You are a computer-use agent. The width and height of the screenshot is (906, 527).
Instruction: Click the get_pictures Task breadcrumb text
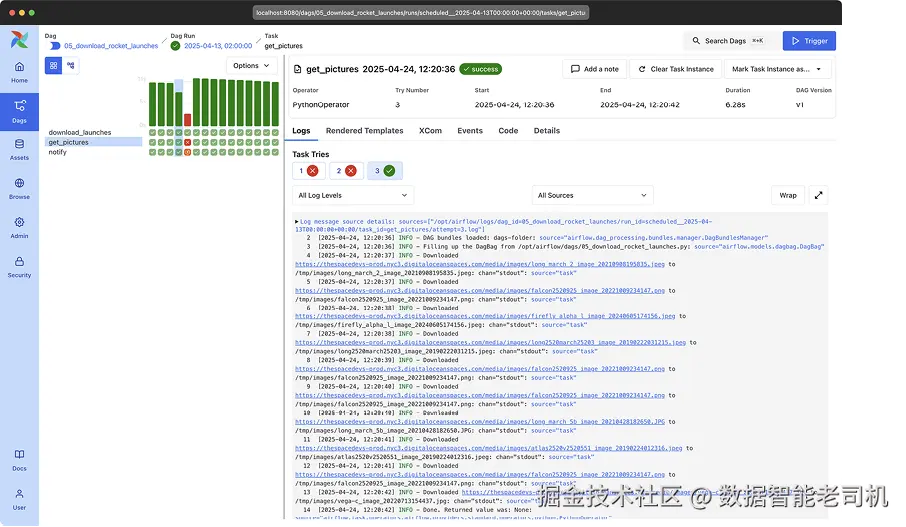click(x=283, y=46)
